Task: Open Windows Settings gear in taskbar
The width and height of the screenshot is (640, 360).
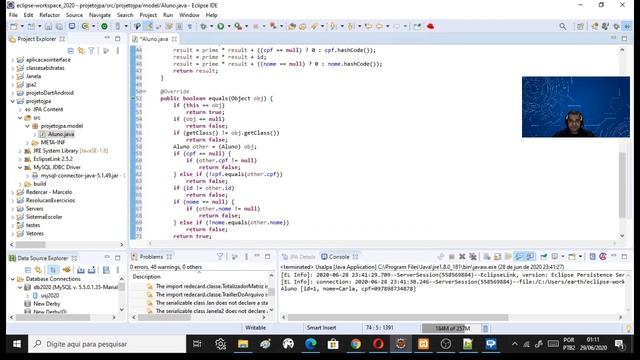Action: pyautogui.click(x=220, y=344)
